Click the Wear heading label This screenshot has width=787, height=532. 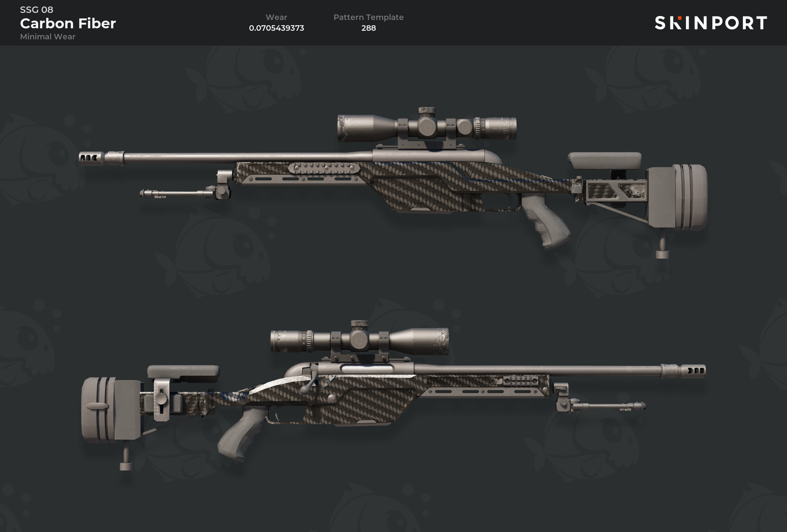tap(276, 17)
